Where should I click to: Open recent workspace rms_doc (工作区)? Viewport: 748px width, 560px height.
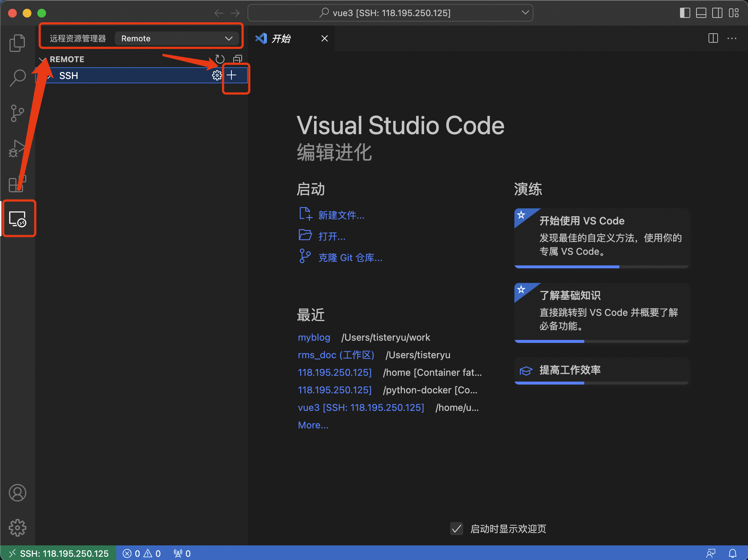pos(336,355)
